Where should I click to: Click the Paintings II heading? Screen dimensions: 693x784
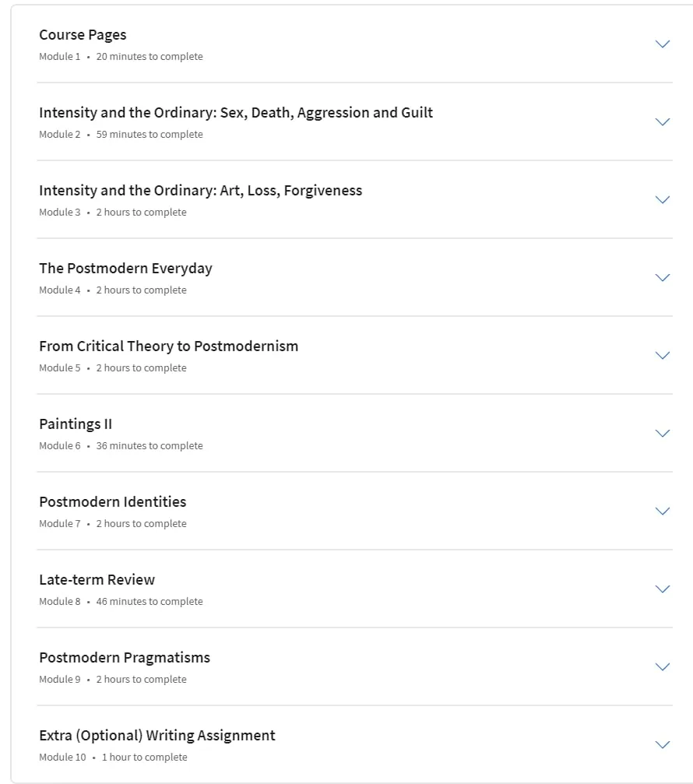click(x=76, y=424)
